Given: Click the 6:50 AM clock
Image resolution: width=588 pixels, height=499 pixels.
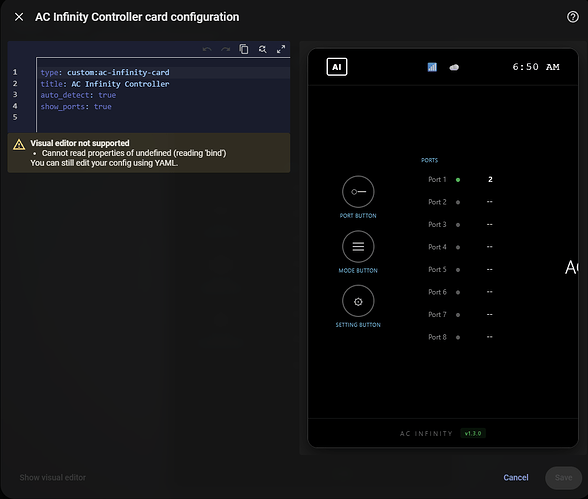Looking at the screenshot, I should 536,67.
